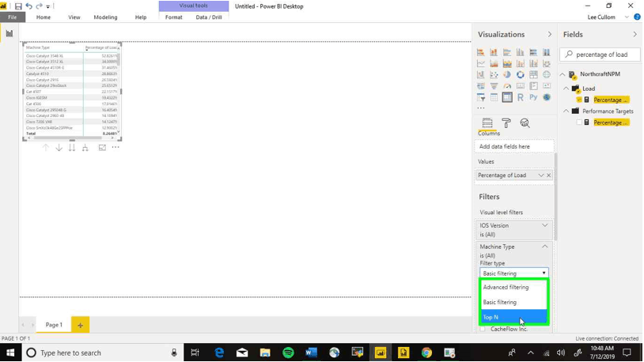Go to next level with double down arrows
Viewport: 644px width, 362px height.
[72, 148]
